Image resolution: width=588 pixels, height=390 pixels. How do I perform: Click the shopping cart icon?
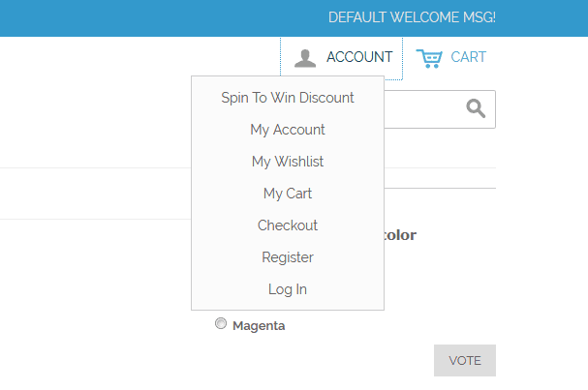point(429,58)
